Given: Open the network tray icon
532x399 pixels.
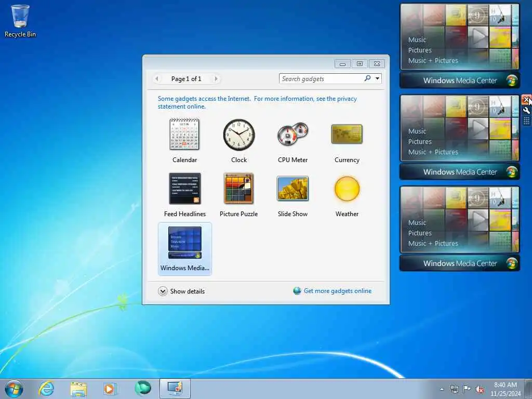Looking at the screenshot, I should pos(454,389).
